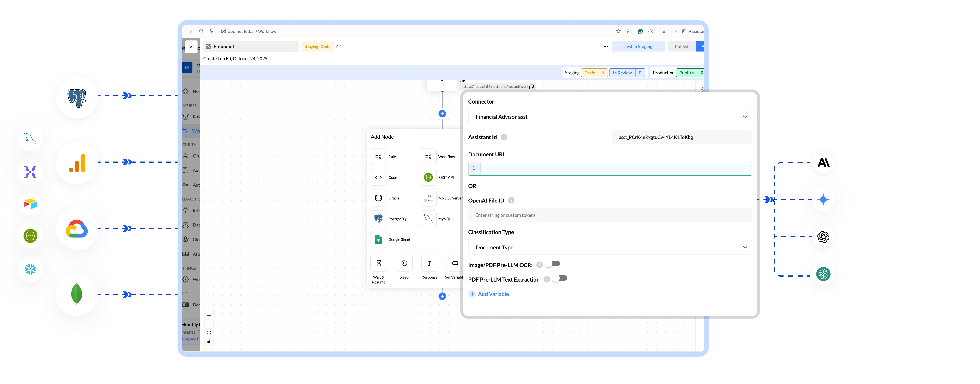Screen dimensions: 980x384
Task: Click the Test in Staging button
Action: 638,46
